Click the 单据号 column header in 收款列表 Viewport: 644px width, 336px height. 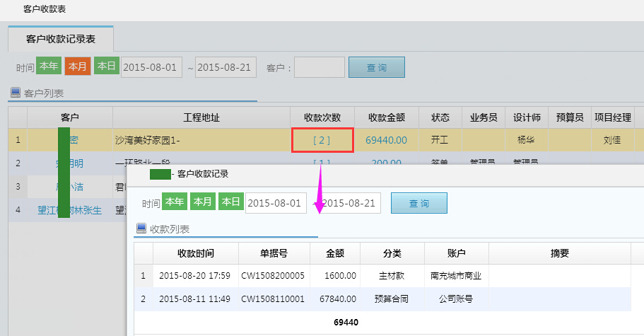coord(274,253)
